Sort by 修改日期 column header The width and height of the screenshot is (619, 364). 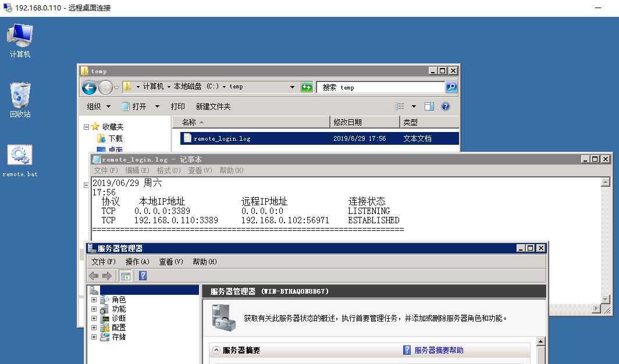[365, 122]
